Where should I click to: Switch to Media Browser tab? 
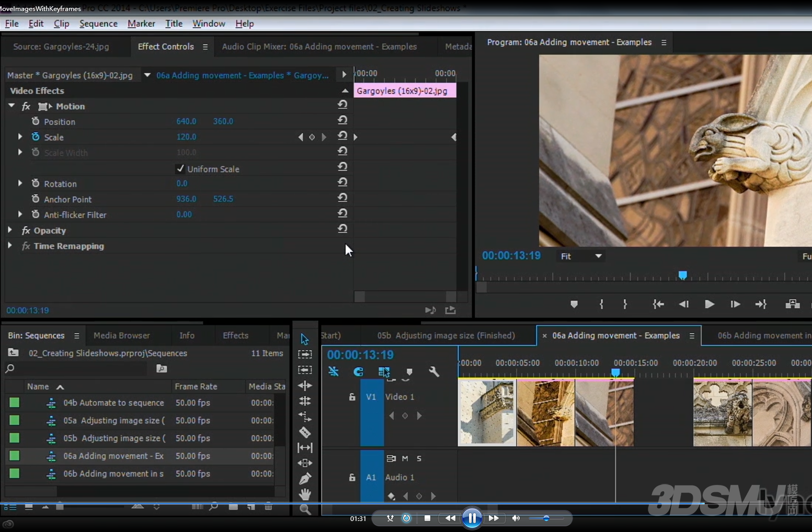[121, 335]
